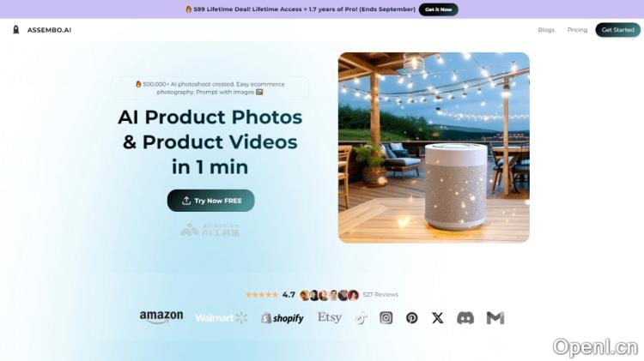The image size is (644, 361).
Task: Click the Get Started button
Action: click(x=617, y=30)
